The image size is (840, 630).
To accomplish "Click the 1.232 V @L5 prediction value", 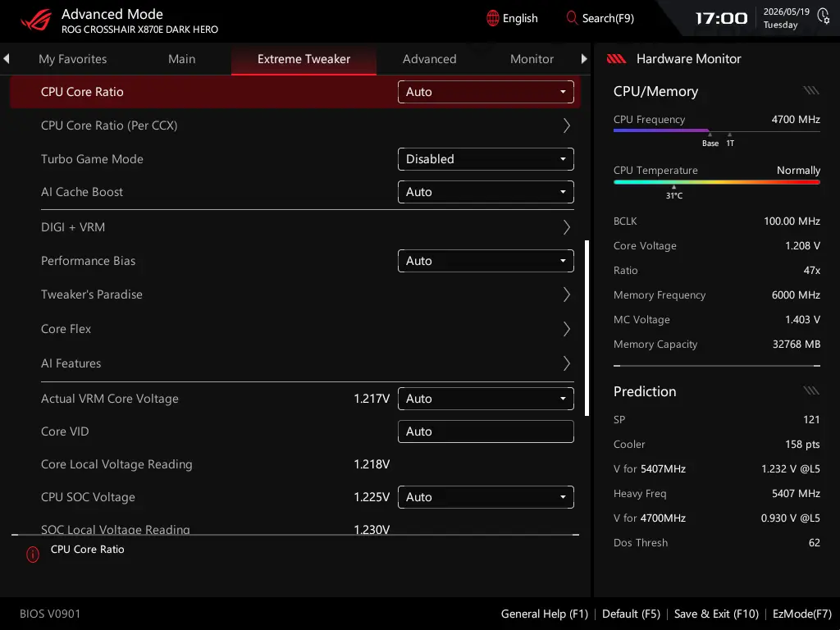I will click(x=791, y=468).
